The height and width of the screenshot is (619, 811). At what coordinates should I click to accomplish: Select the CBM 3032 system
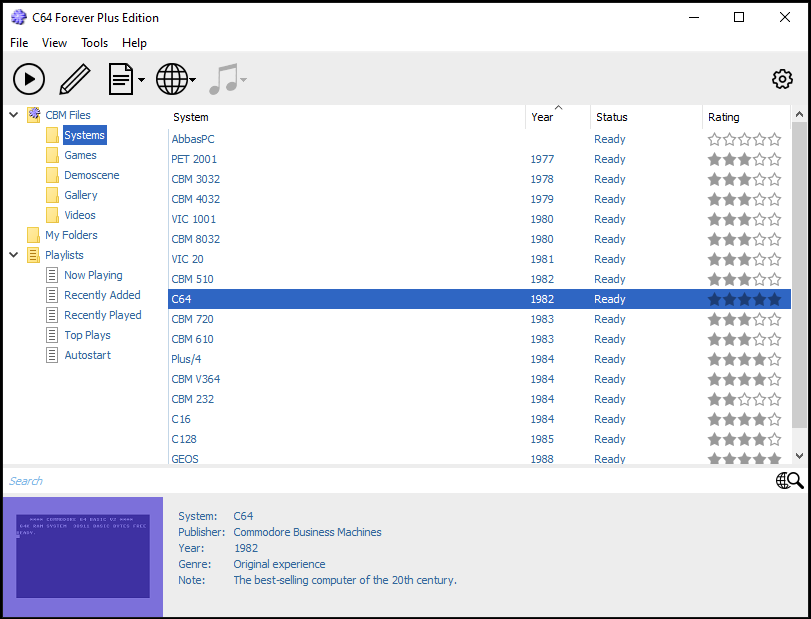click(479, 179)
